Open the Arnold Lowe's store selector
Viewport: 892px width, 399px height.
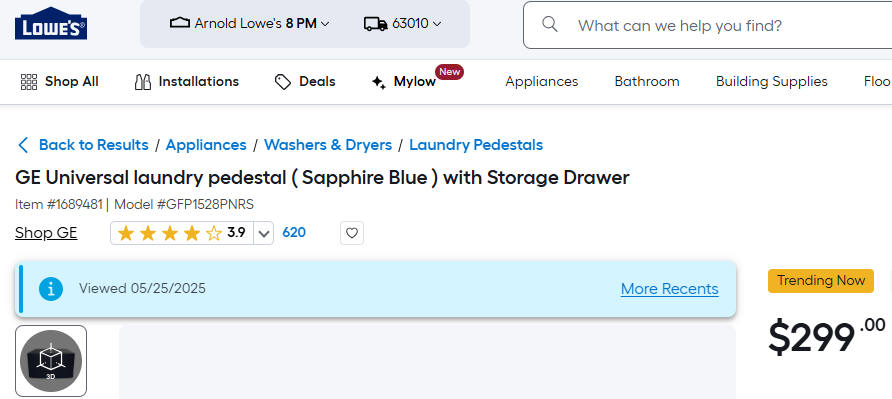[250, 23]
